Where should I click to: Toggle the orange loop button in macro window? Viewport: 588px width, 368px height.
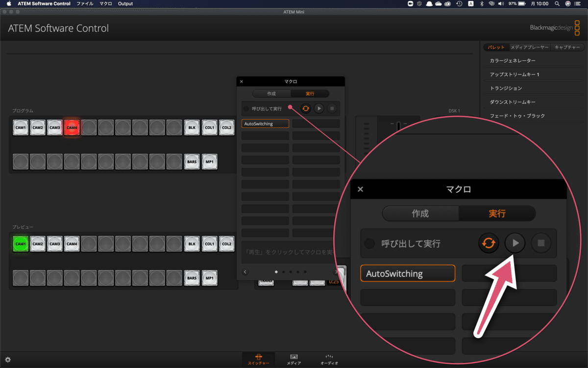point(306,108)
